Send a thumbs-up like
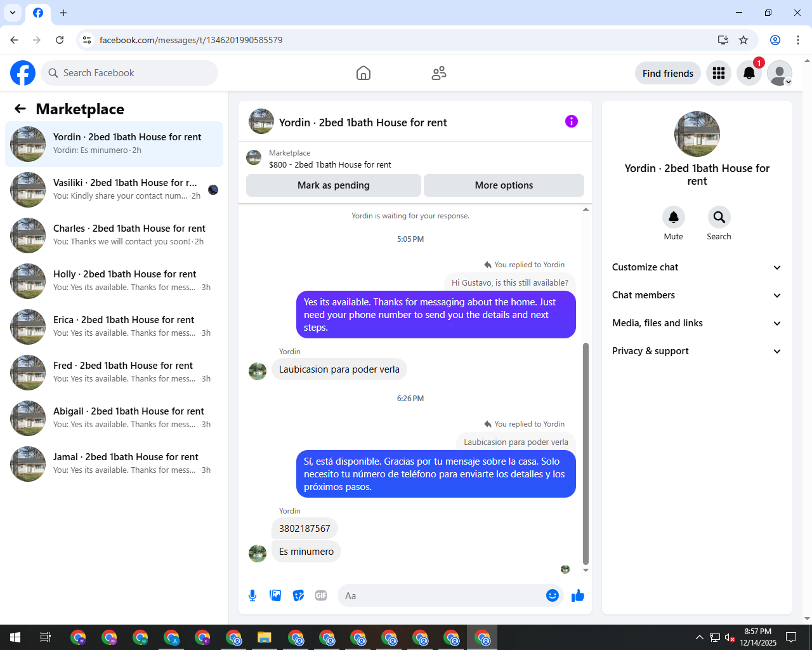 [578, 595]
